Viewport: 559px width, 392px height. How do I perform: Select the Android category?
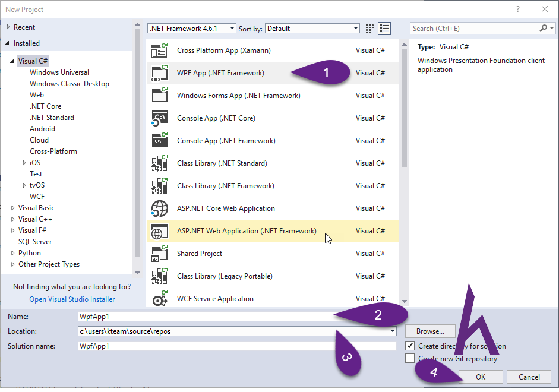coord(42,129)
